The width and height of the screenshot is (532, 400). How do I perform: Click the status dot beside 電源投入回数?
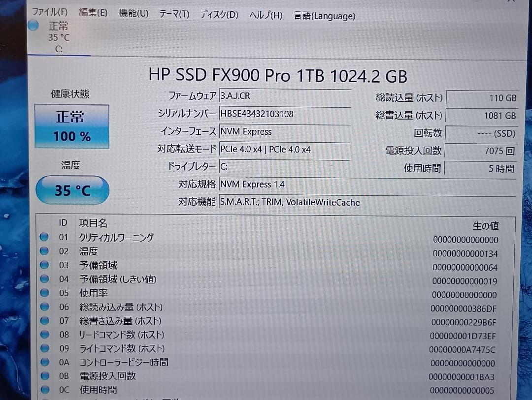pos(44,375)
